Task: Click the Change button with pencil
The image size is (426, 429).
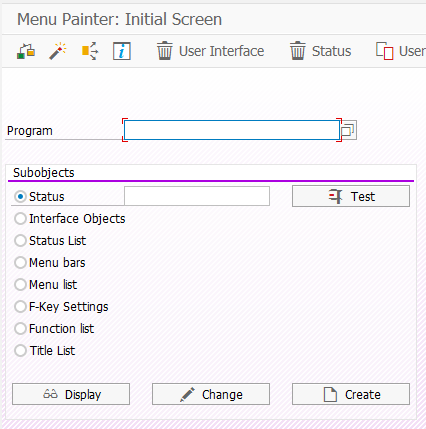Action: (211, 394)
